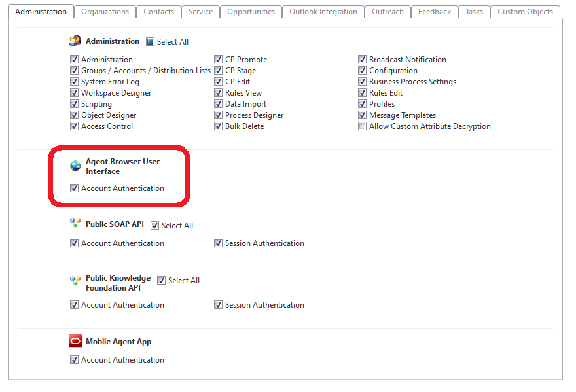Uncheck the Profiles permission
576x392 pixels.
(362, 103)
